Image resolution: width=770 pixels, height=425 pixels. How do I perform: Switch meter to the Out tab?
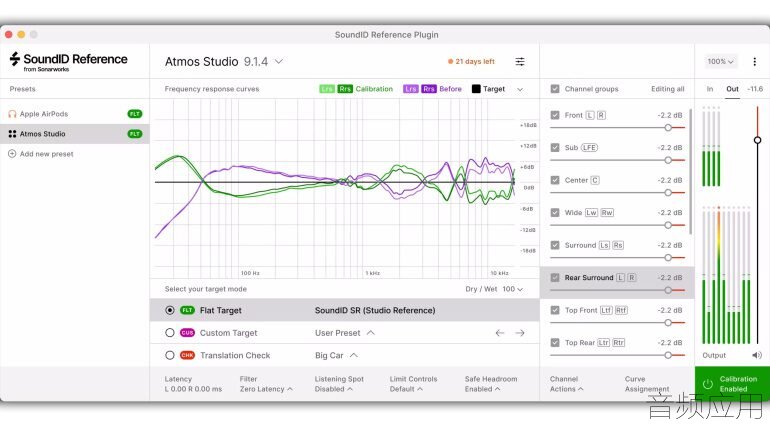(x=732, y=89)
